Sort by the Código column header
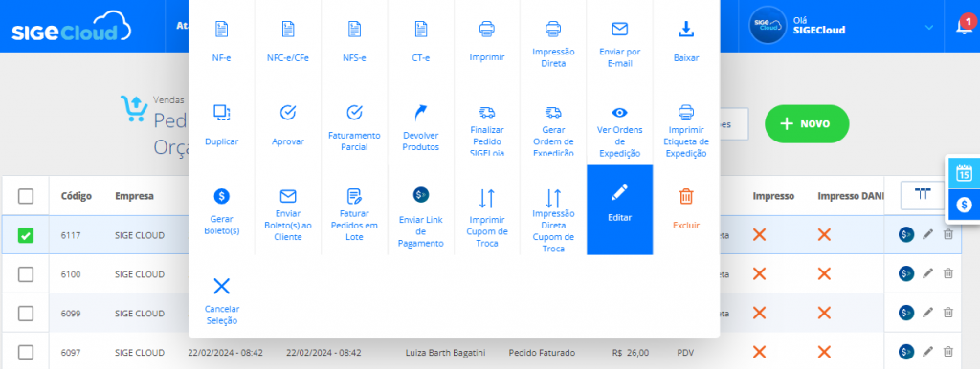This screenshot has width=980, height=369. [77, 196]
